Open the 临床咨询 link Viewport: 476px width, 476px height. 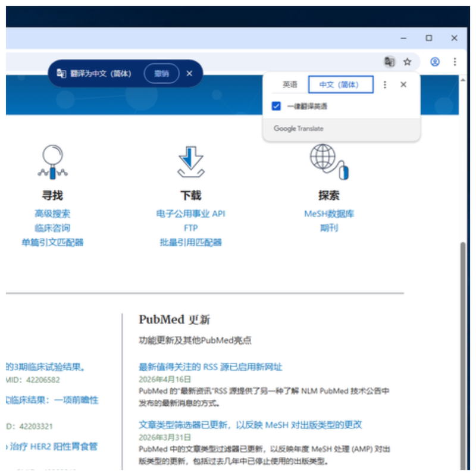52,228
